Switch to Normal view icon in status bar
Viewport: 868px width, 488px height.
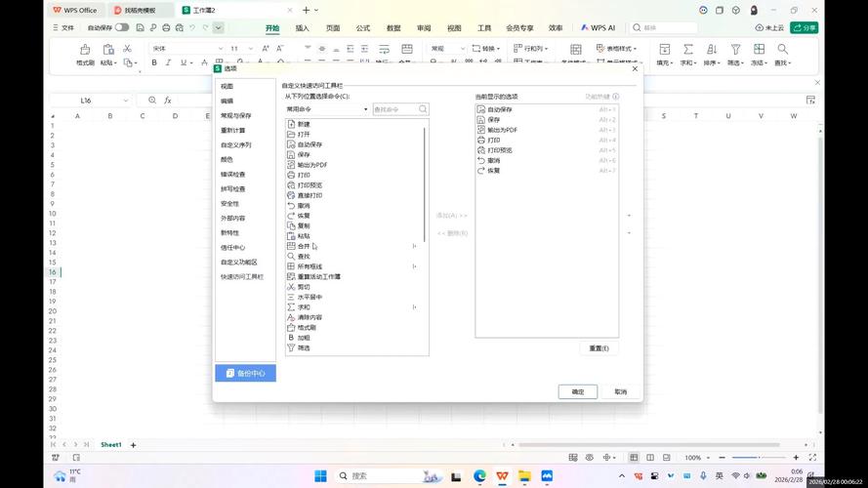634,458
